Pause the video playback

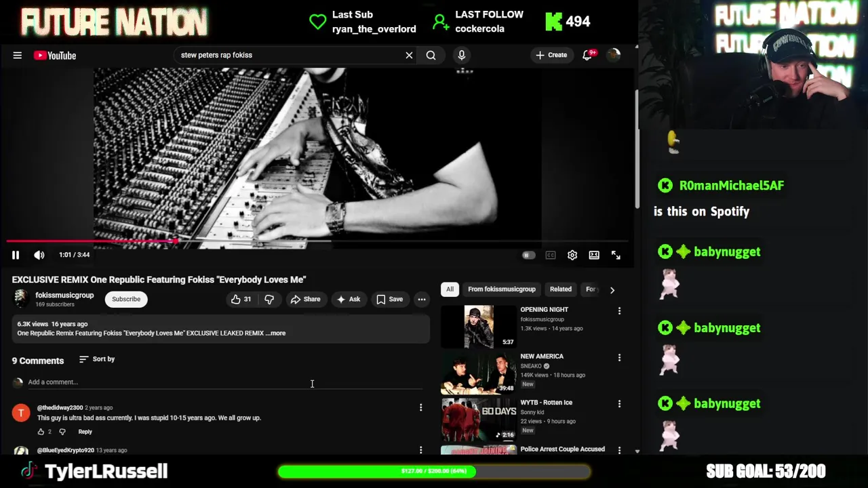click(x=16, y=255)
